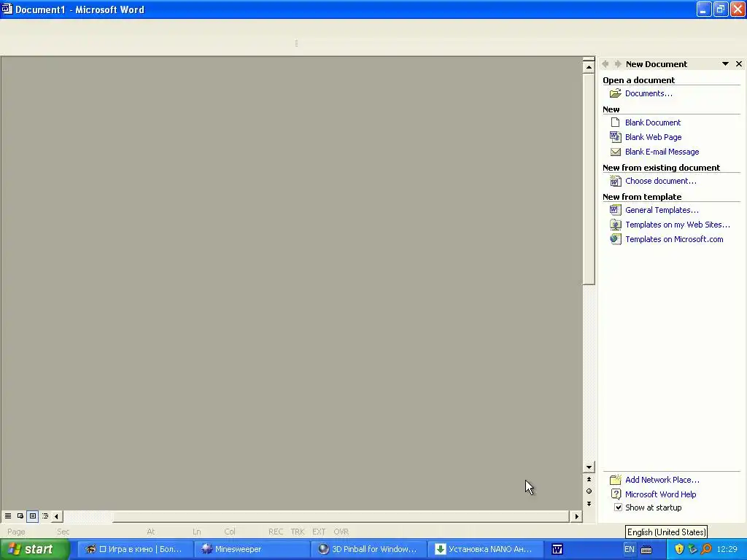Open other task panes dropdown arrow
The width and height of the screenshot is (747, 560).
click(x=725, y=64)
